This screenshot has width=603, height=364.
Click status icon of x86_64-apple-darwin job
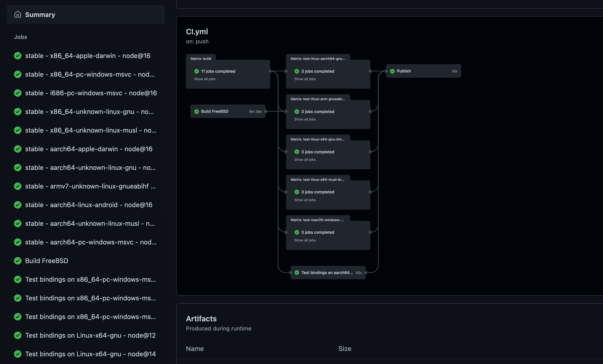[x=18, y=56]
